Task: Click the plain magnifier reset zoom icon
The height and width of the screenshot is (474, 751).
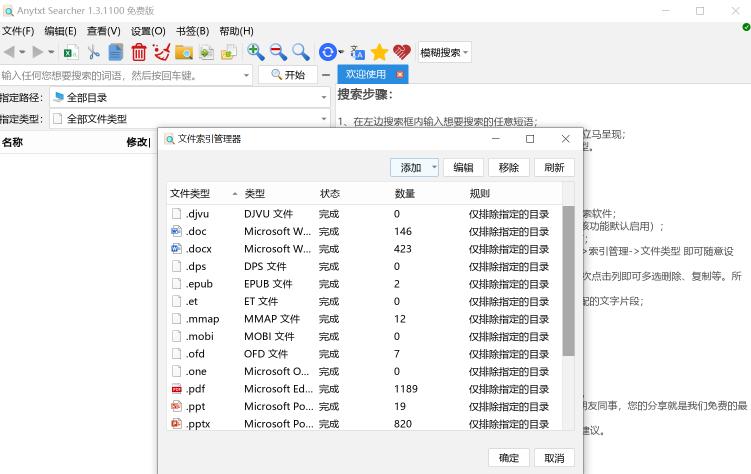Action: pos(301,52)
